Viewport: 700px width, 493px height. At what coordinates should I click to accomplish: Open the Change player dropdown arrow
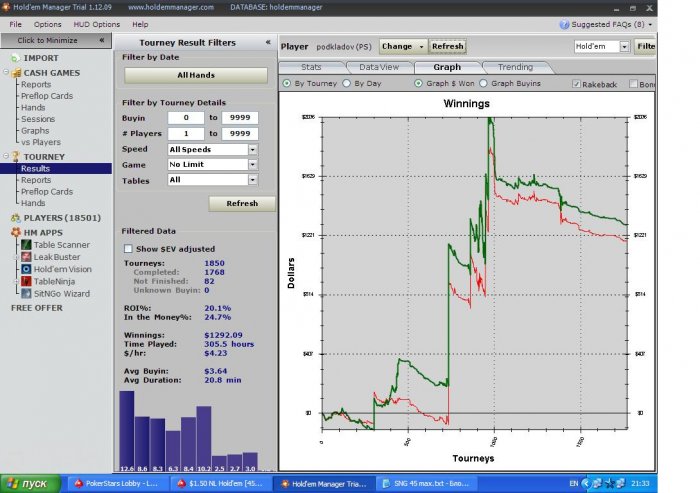tap(421, 46)
